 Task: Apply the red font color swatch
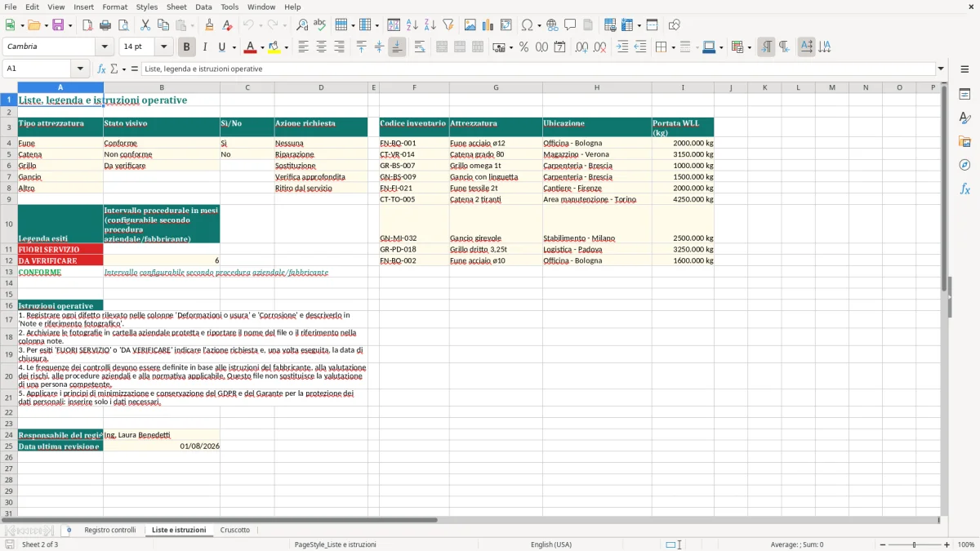point(251,47)
